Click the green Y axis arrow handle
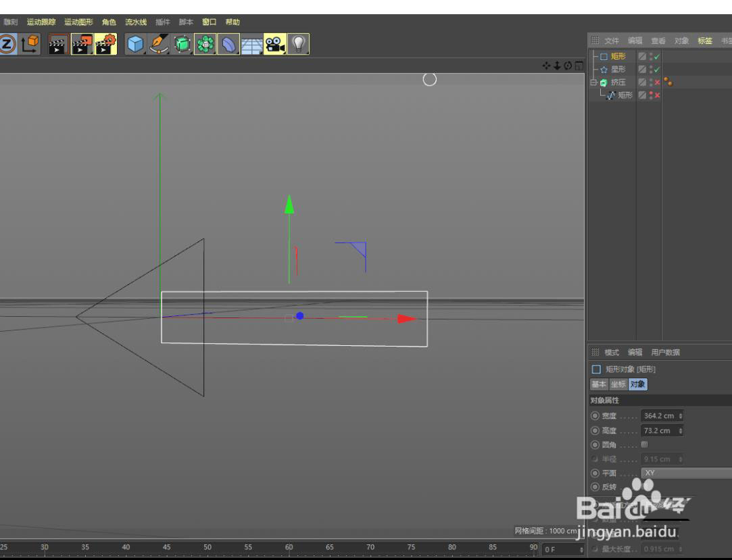Image resolution: width=732 pixels, height=560 pixels. point(289,205)
